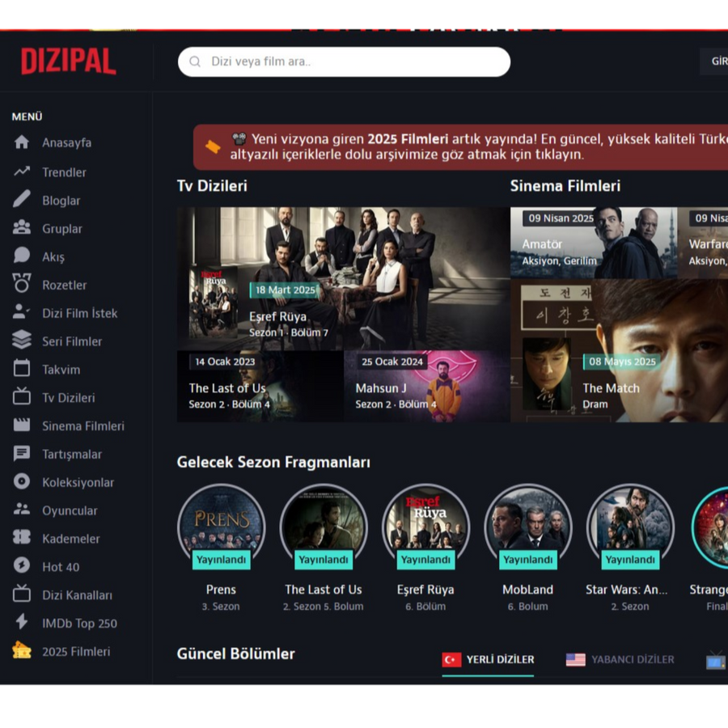Click the Seri Filmler layers icon
The width and height of the screenshot is (728, 728).
tap(21, 340)
